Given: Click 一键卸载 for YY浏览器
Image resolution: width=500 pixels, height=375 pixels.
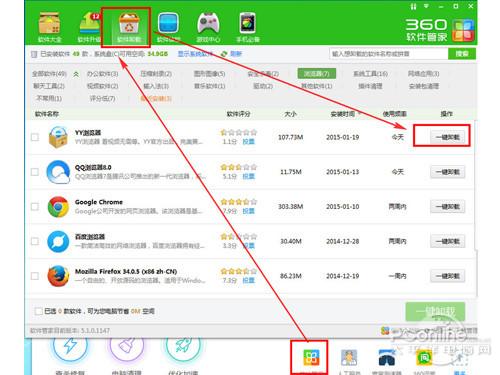Looking at the screenshot, I should pyautogui.click(x=448, y=137).
